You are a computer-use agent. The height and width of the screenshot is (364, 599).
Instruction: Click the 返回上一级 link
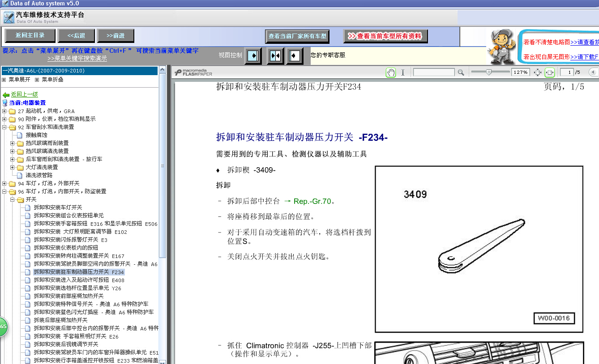[x=25, y=95]
